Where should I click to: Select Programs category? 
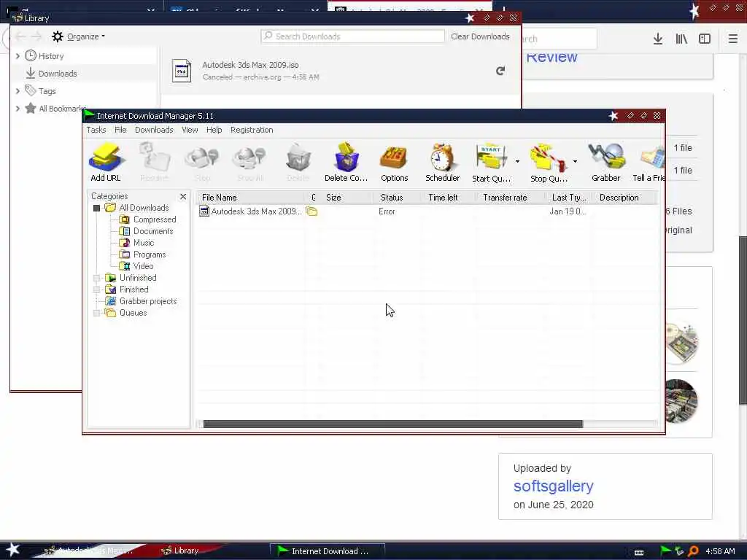click(143, 254)
